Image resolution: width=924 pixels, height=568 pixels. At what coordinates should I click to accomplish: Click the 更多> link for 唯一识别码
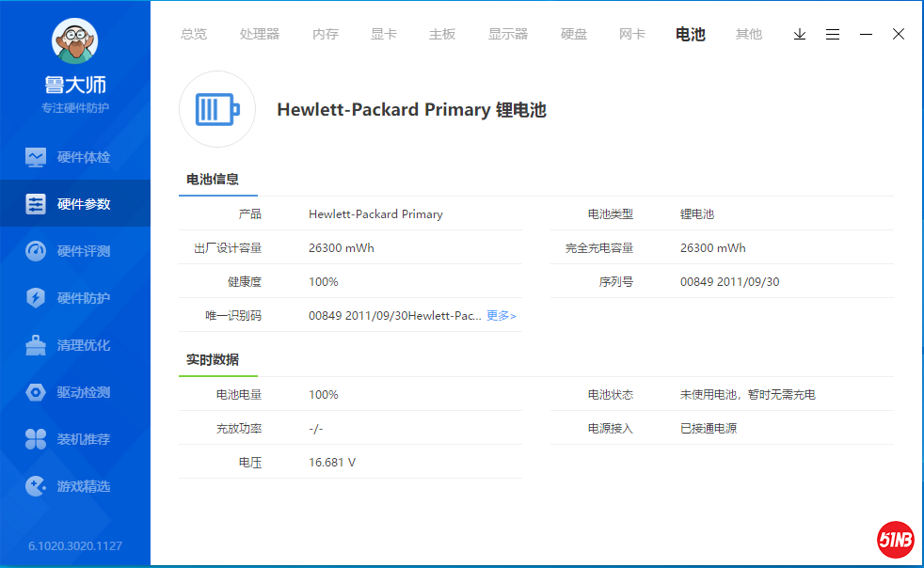tap(502, 316)
